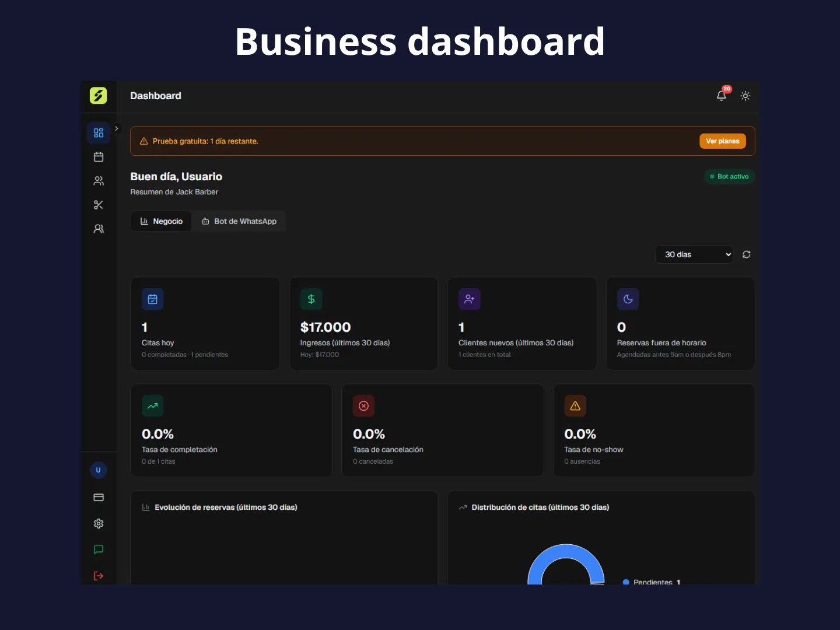This screenshot has width=840, height=630.
Task: Click 'Resumen de Jack Barber' subtitle
Action: pyautogui.click(x=174, y=192)
